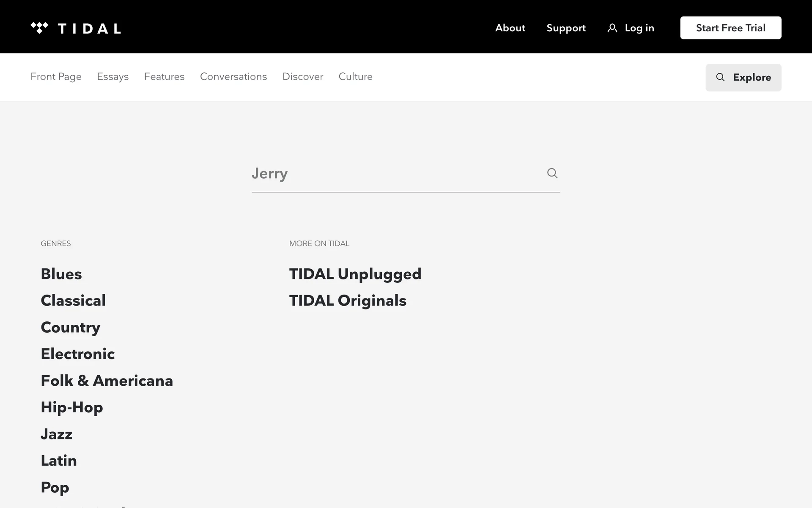This screenshot has height=508, width=812.
Task: Select the Conversations tab
Action: 233,77
